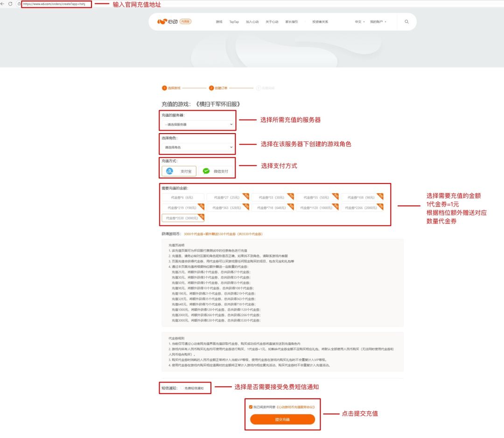This screenshot has width=504, height=438.
Task: Click the WeChat Pay logo icon
Action: coord(206,171)
